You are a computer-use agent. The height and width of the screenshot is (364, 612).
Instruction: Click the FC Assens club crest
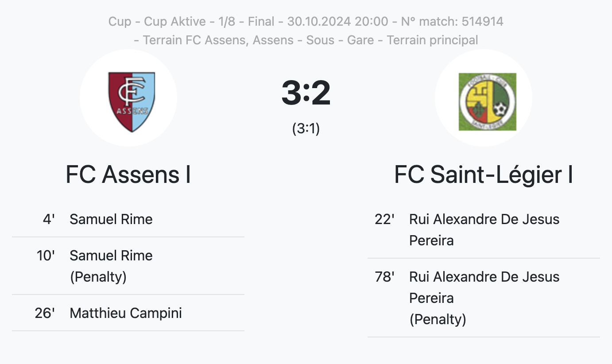(x=132, y=102)
